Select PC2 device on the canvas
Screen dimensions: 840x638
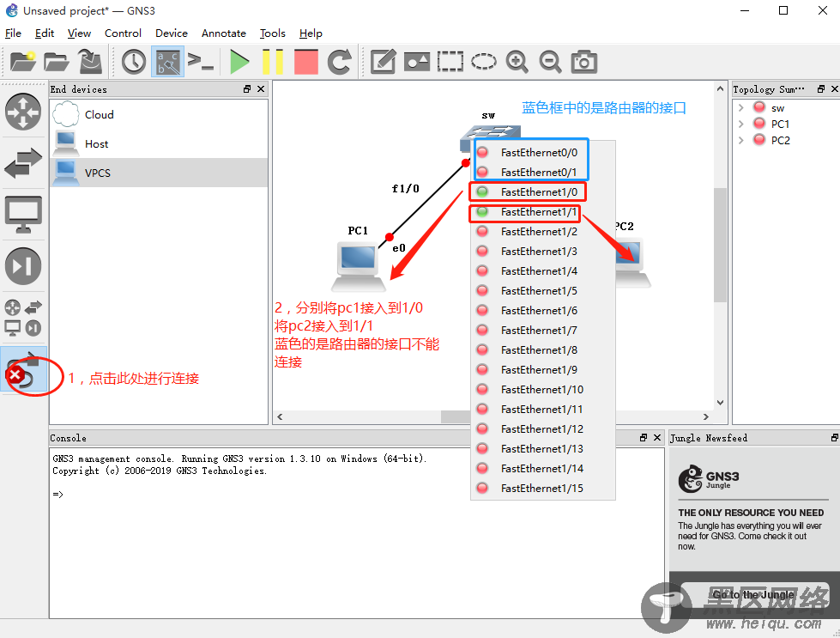coord(632,263)
